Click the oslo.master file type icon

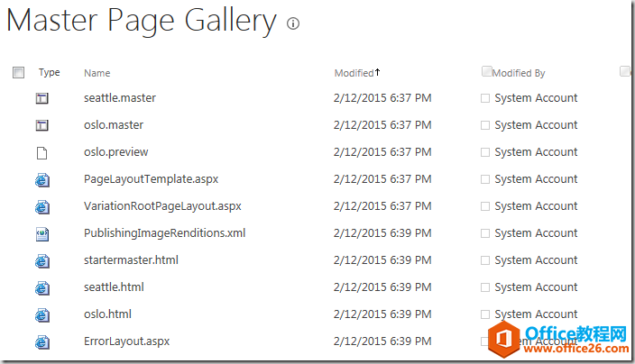(x=41, y=125)
